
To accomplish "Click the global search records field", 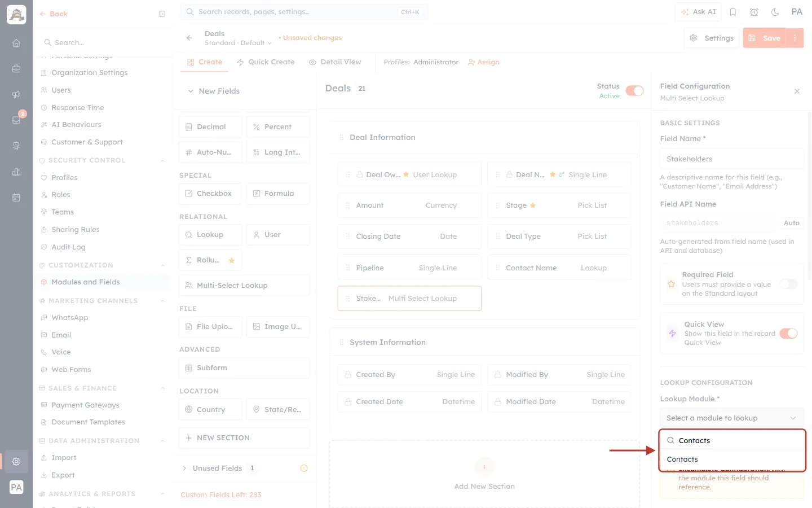I will click(x=304, y=12).
